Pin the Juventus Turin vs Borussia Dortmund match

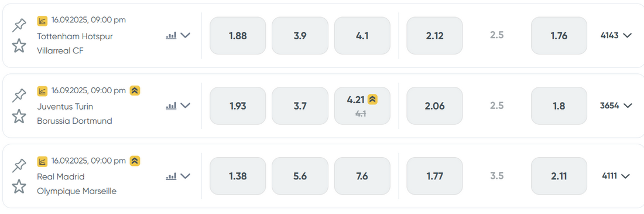pos(19,96)
